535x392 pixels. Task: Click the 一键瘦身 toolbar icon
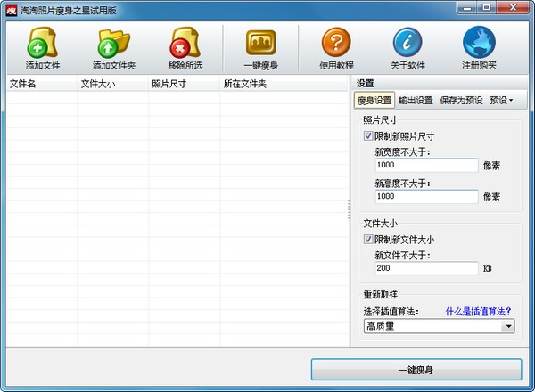(x=260, y=44)
